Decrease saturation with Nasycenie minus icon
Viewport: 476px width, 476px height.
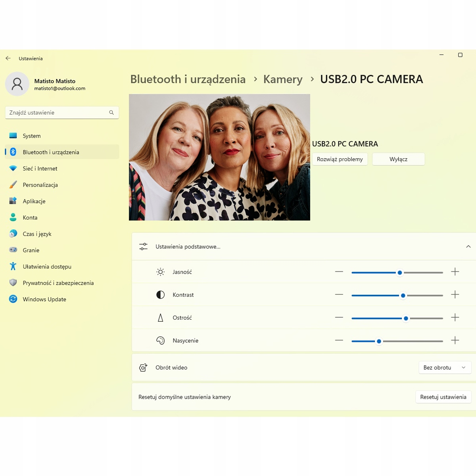point(339,340)
